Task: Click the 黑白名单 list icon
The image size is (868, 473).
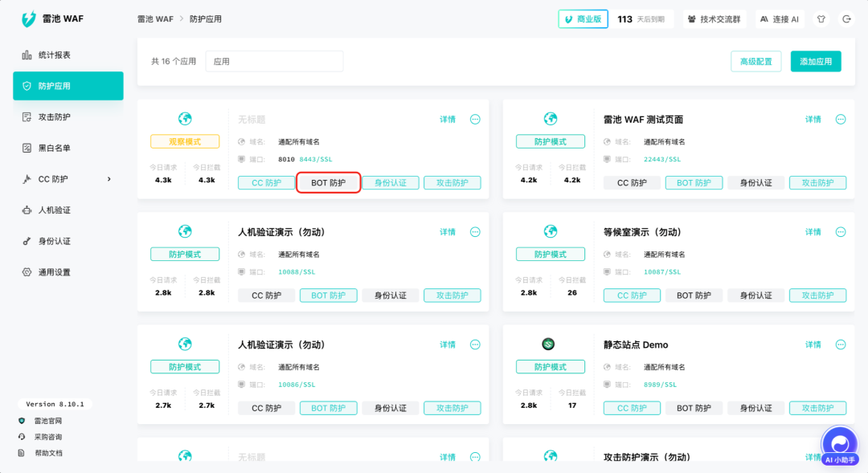Action: coord(27,148)
